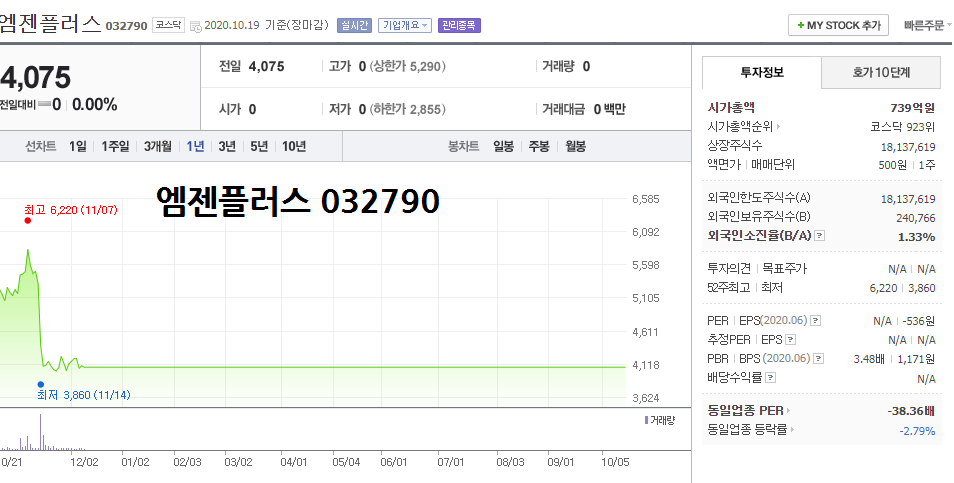This screenshot has width=954, height=483.
Task: Select the 10년 line chart period
Action: pyautogui.click(x=294, y=147)
